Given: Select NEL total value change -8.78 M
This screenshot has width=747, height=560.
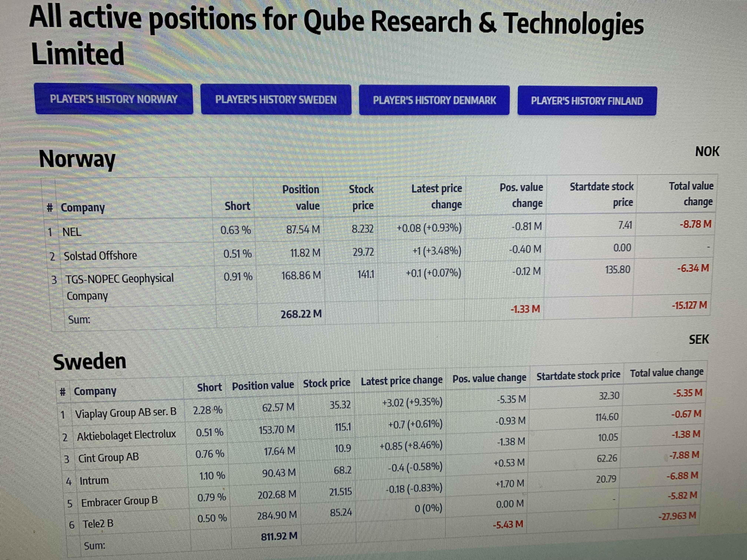Looking at the screenshot, I should pyautogui.click(x=696, y=224).
